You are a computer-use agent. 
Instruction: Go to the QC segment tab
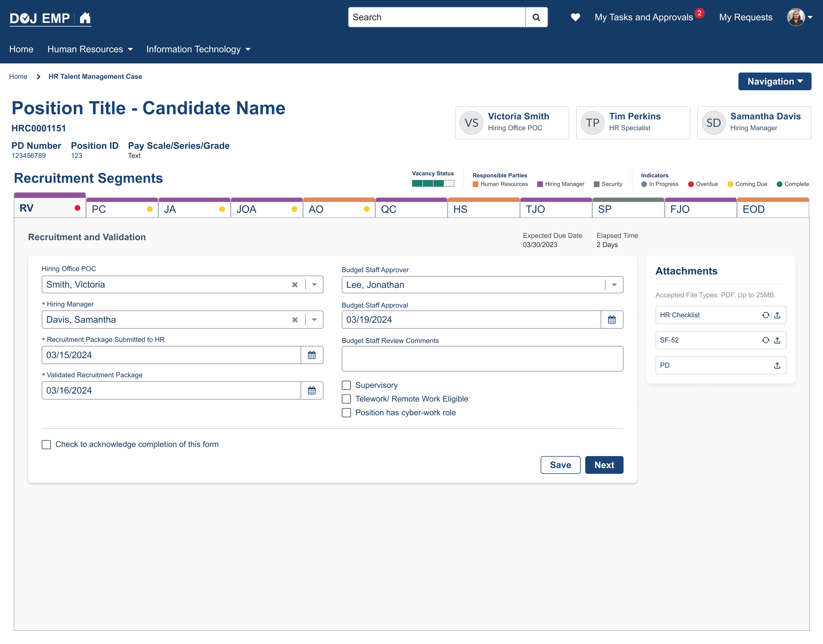[411, 208]
